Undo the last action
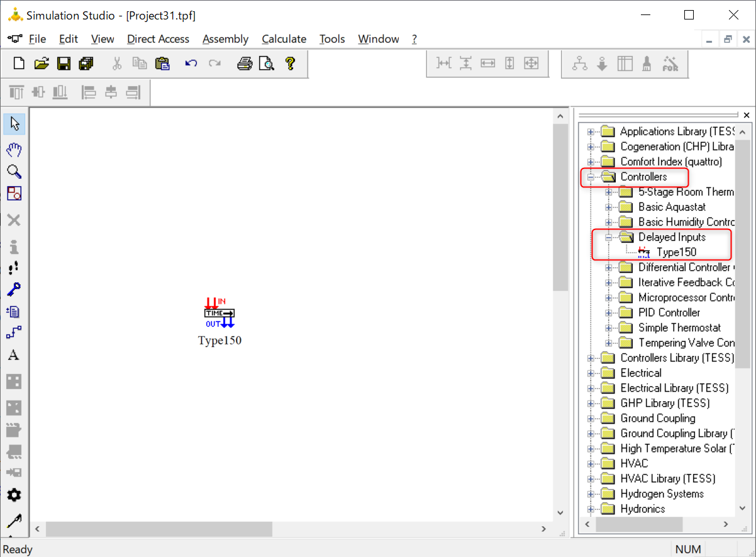This screenshot has height=557, width=756. [x=191, y=63]
